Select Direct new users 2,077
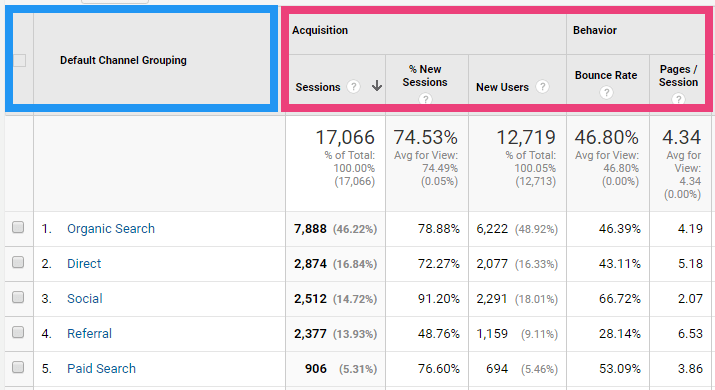The image size is (715, 390). (x=492, y=264)
